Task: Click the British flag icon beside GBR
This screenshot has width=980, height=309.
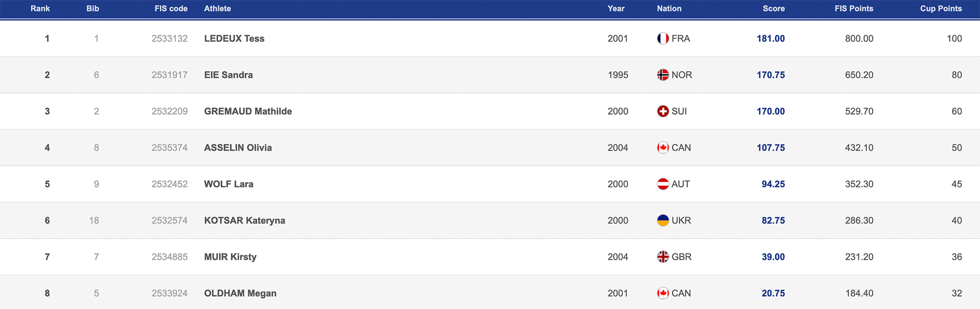Action: (662, 257)
